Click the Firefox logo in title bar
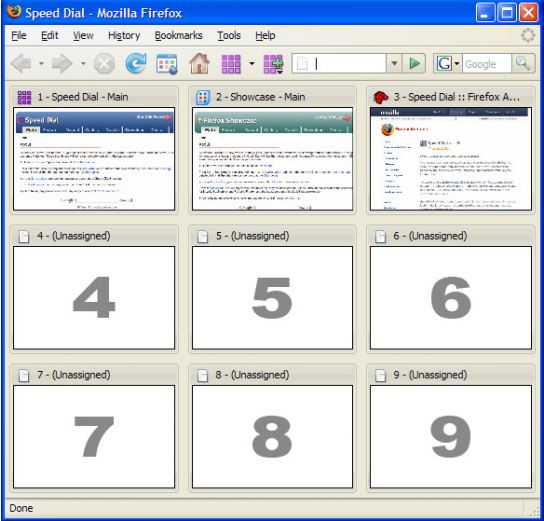544x521 pixels. 14,12
